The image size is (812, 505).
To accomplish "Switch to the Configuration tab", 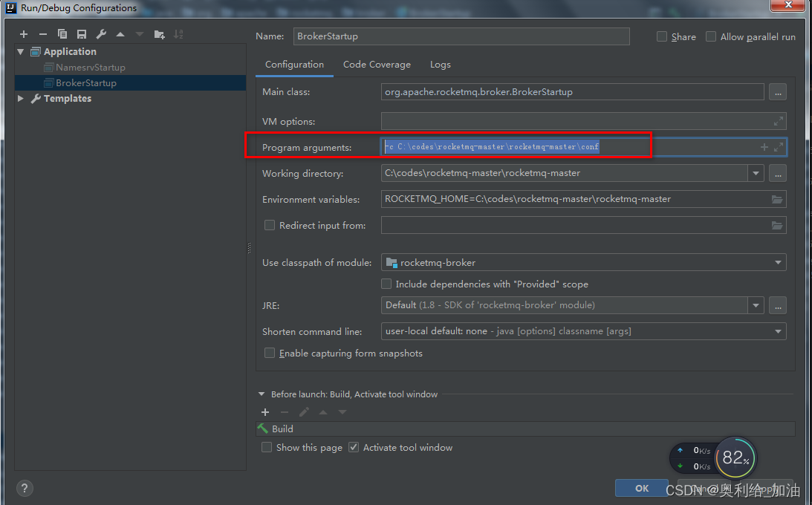I will [x=294, y=65].
